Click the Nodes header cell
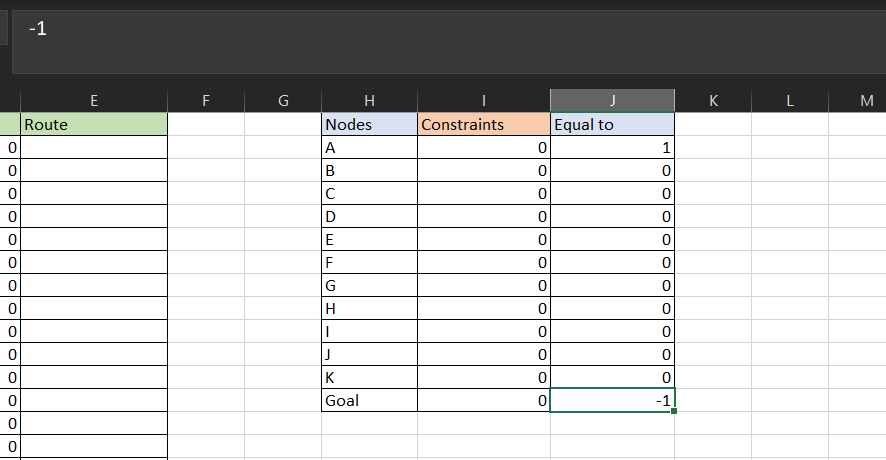 (x=369, y=125)
